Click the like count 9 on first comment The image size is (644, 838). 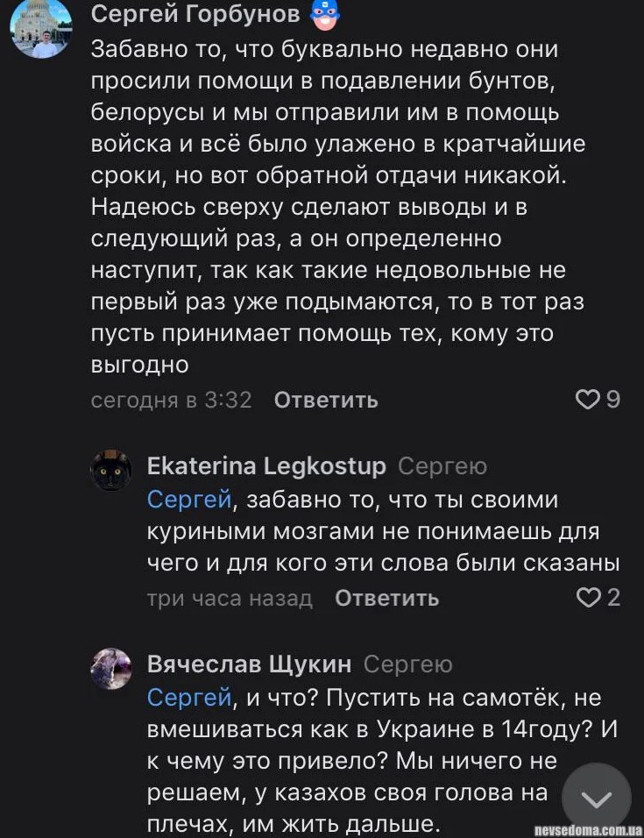click(x=613, y=400)
